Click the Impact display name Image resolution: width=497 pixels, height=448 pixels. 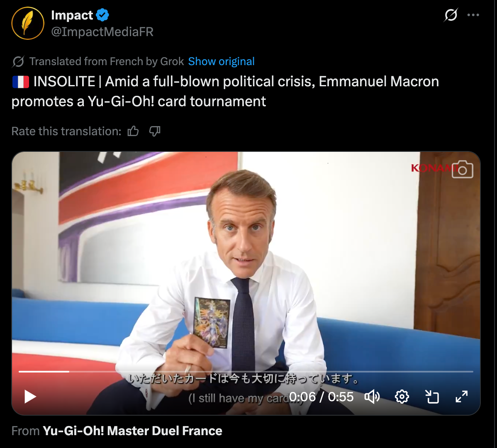click(72, 15)
